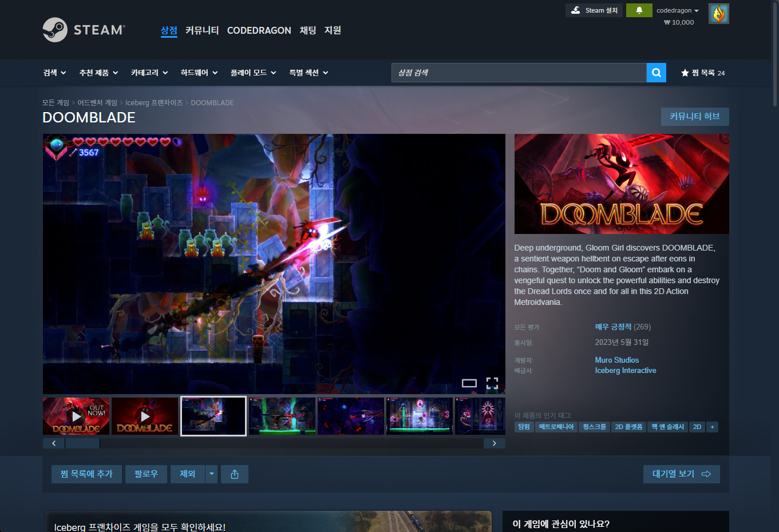Click the 팔로우 button

coord(146,474)
